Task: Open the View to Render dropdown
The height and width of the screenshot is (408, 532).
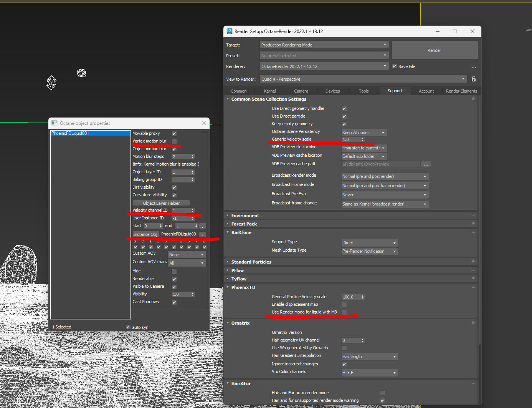Action: coord(363,79)
